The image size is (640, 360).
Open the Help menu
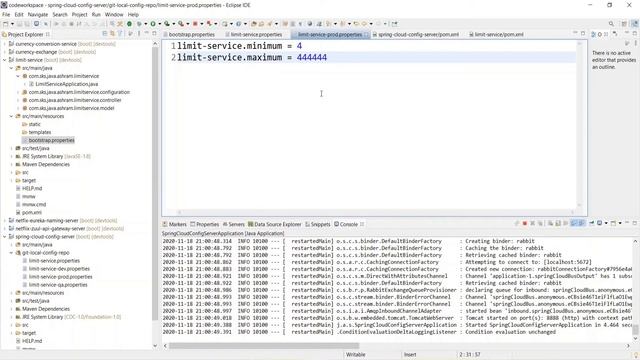pyautogui.click(x=133, y=14)
